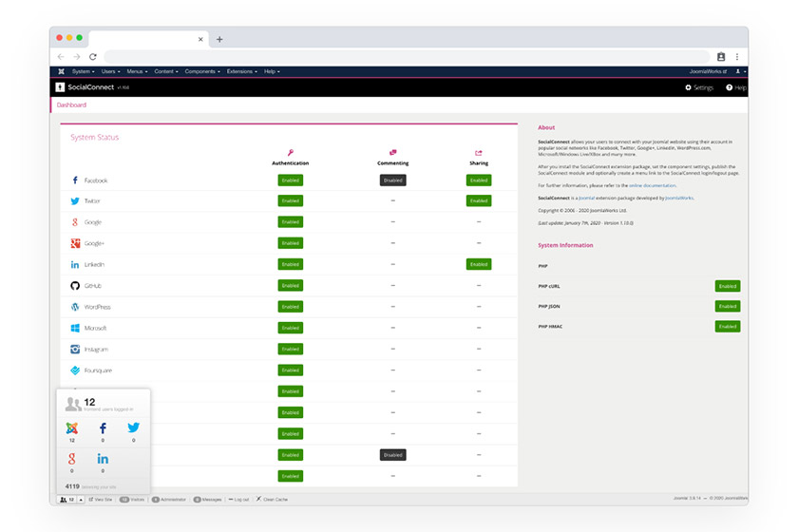Toggle Microsoft Authentication Enabled badge
This screenshot has width=798, height=532.
[x=291, y=328]
